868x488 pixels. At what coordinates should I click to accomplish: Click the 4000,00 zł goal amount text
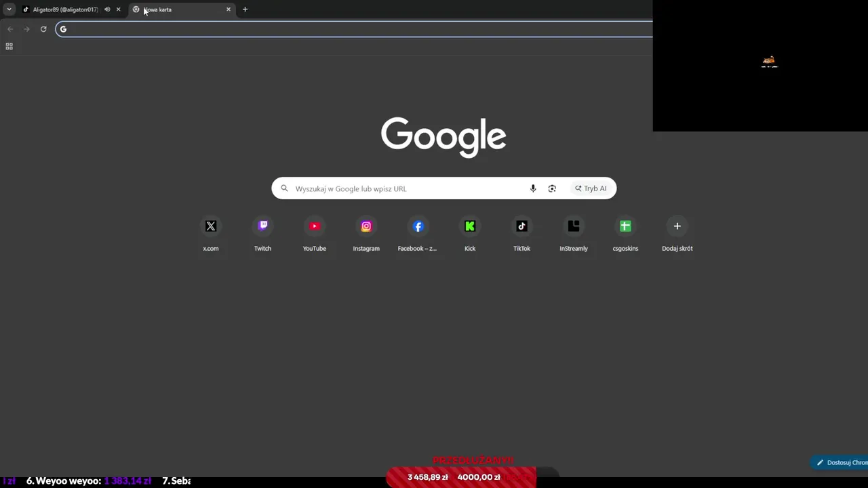click(479, 477)
